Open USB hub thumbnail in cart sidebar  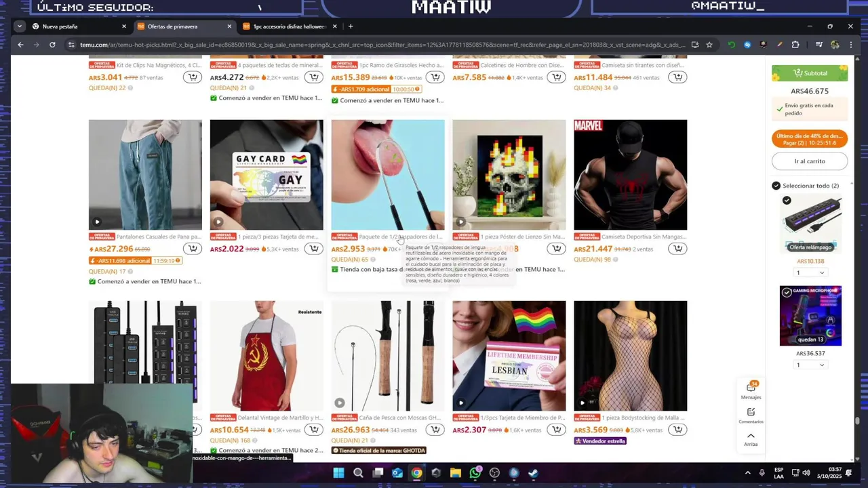tap(810, 224)
